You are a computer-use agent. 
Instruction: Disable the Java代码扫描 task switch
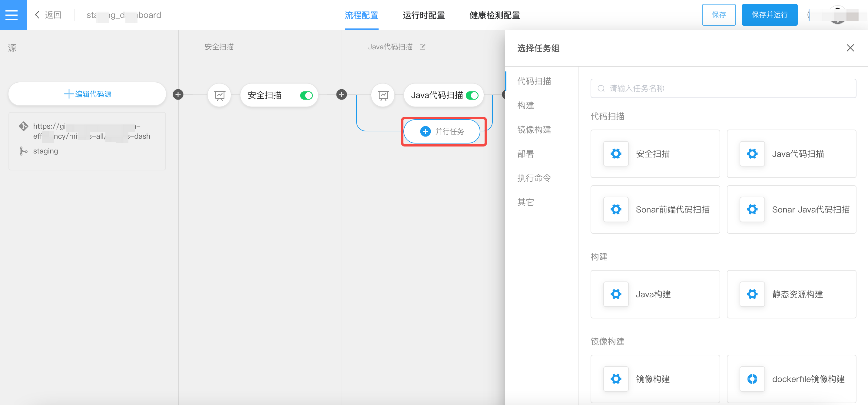click(472, 96)
